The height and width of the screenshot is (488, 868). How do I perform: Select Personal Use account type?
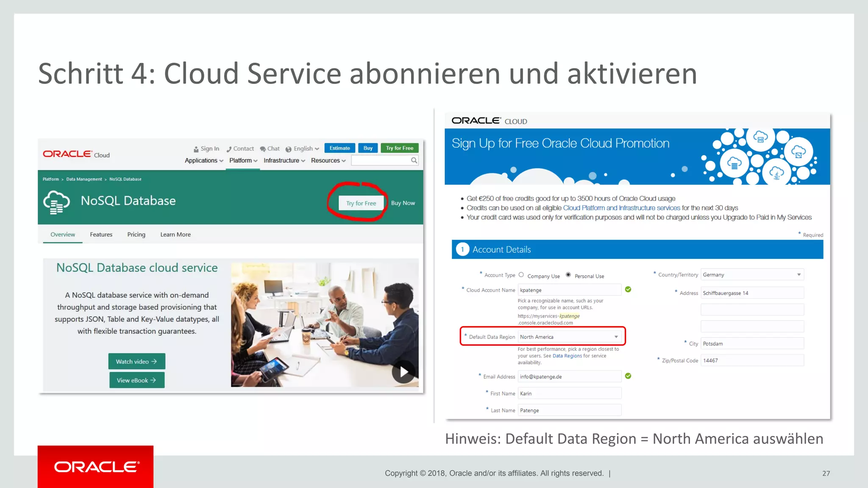(x=568, y=275)
